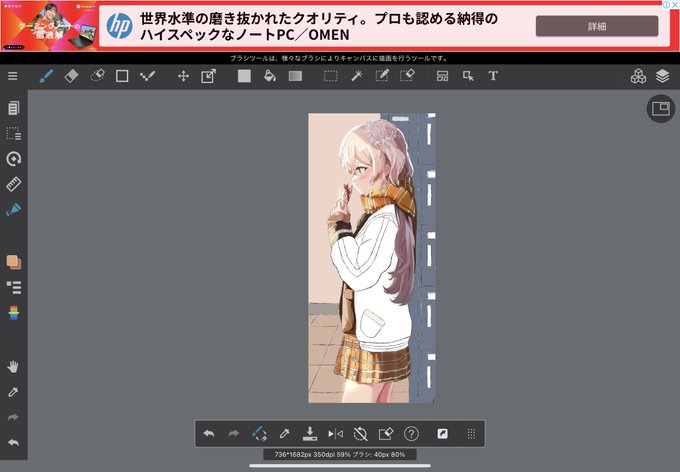This screenshot has width=680, height=472.
Task: Open the materials cubes panel
Action: (x=638, y=76)
